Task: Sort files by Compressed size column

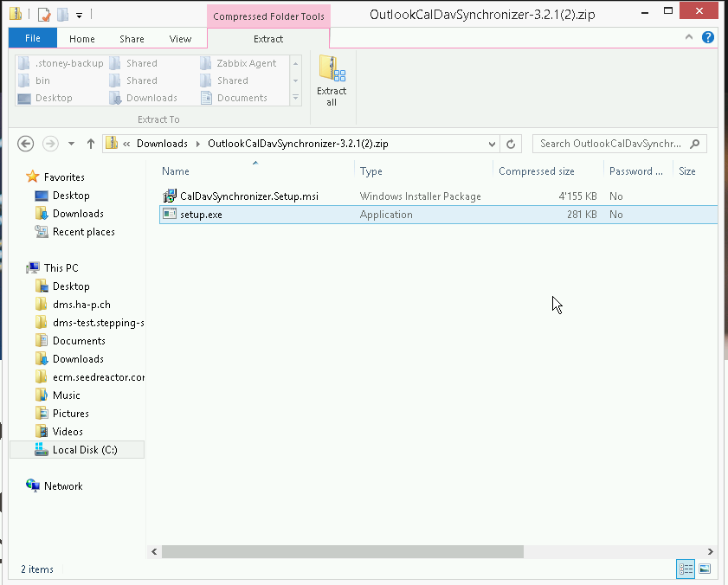Action: point(537,171)
